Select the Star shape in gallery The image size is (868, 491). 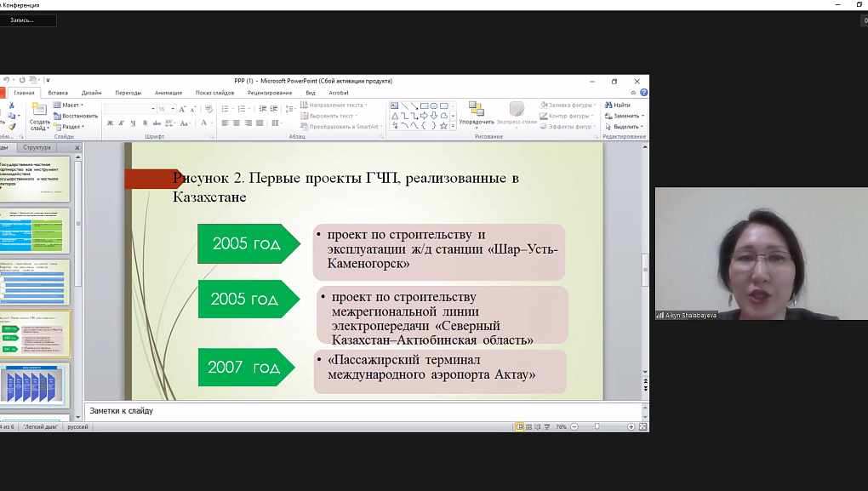[443, 126]
